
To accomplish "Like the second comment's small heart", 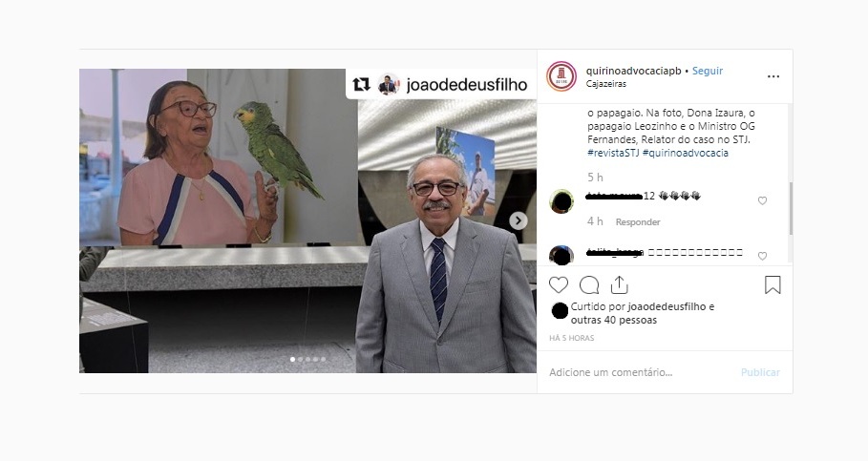I will (x=762, y=256).
